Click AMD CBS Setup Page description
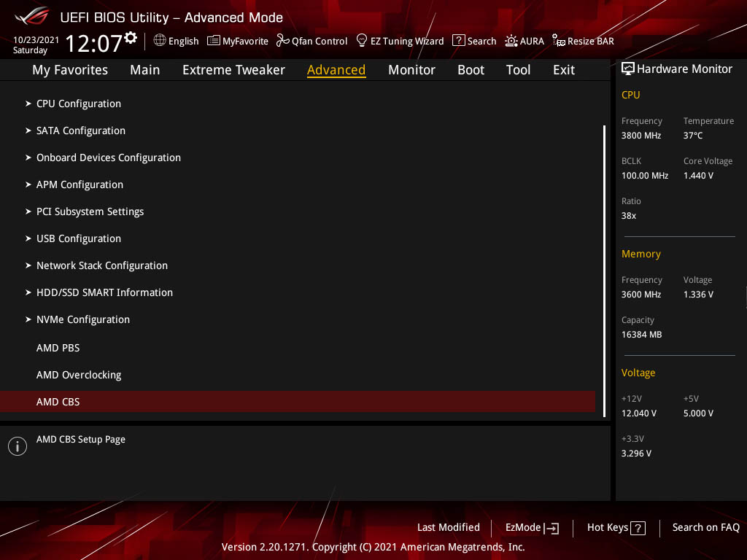 tap(80, 440)
